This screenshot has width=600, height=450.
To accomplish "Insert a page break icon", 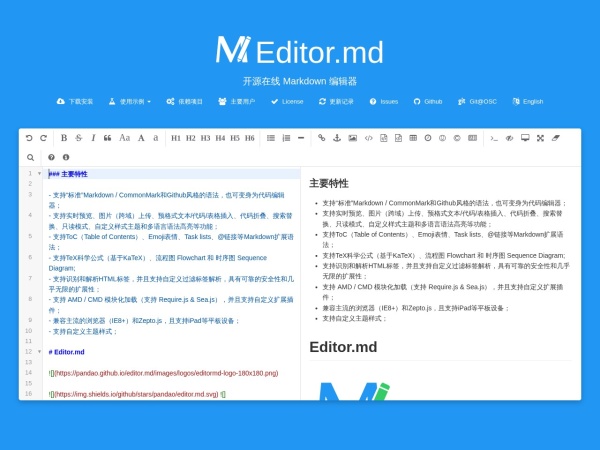I will click(x=473, y=138).
